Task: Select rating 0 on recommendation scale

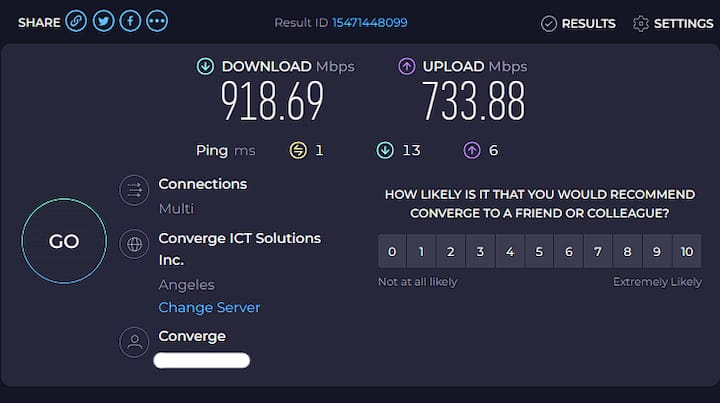Action: point(392,252)
